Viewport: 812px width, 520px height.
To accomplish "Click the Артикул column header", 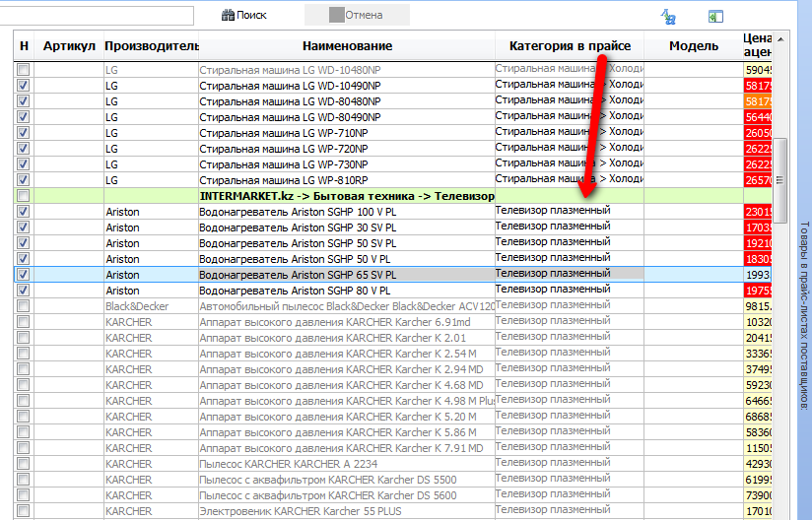I will coord(69,46).
